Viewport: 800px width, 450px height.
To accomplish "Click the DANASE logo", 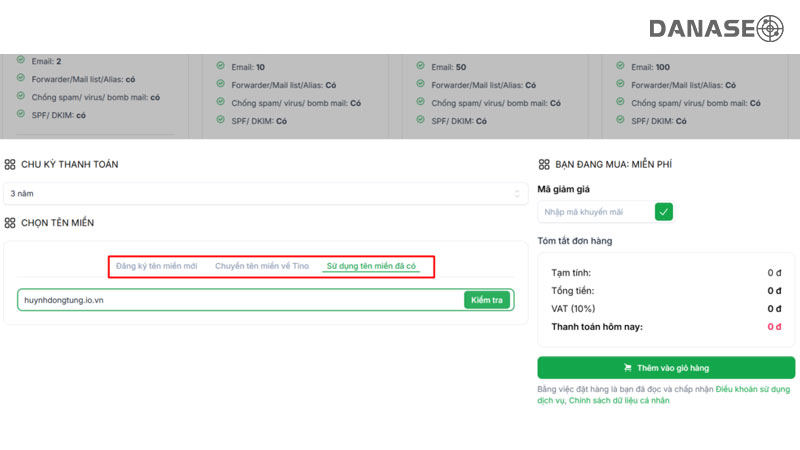I will coord(716,28).
